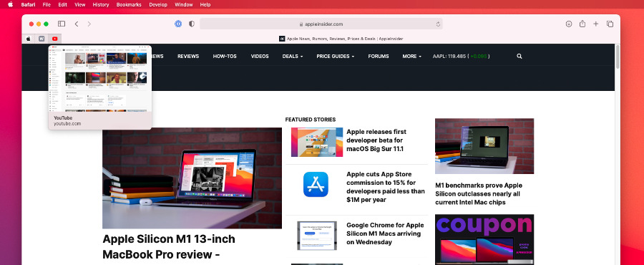Click the privacy report shield icon
This screenshot has width=644, height=265.
(x=191, y=24)
